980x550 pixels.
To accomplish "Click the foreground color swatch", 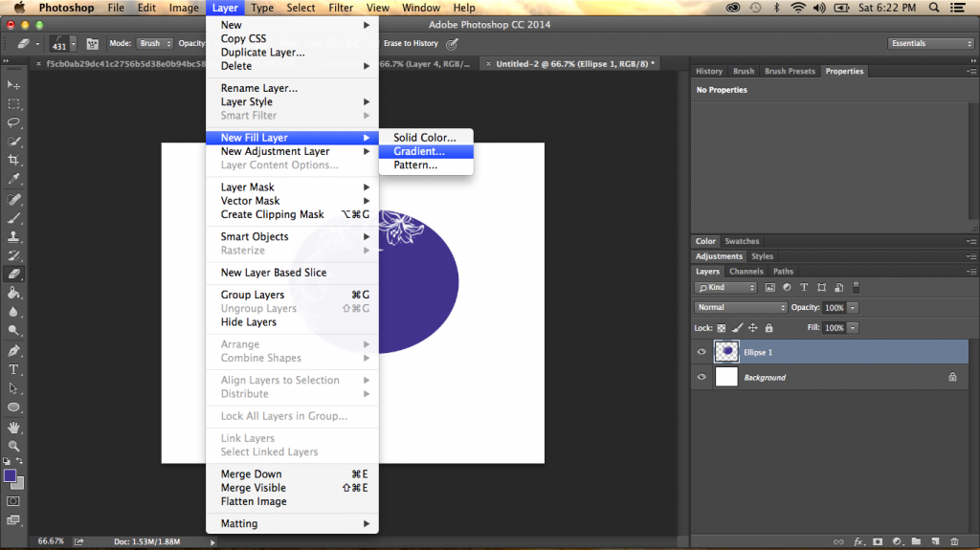I will (x=10, y=475).
